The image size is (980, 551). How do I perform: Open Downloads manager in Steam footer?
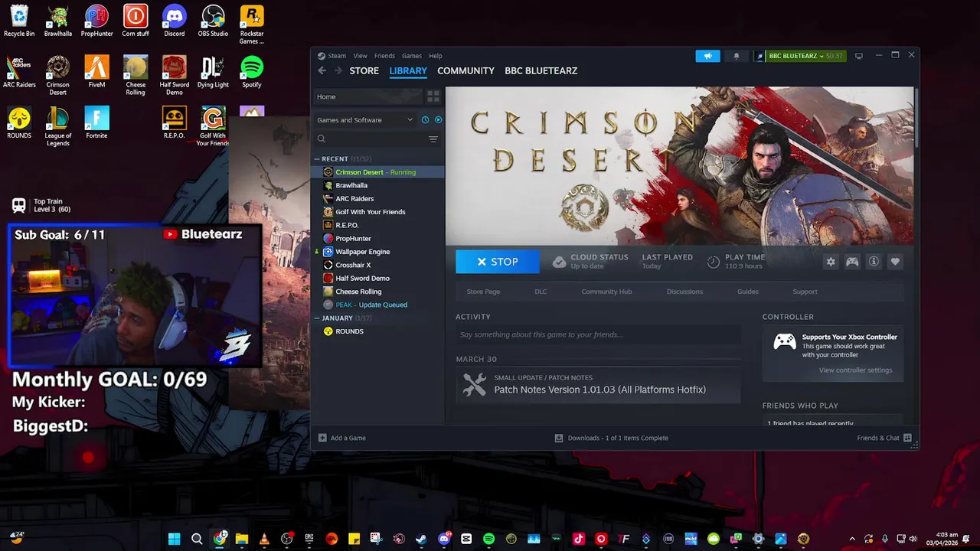(x=612, y=438)
